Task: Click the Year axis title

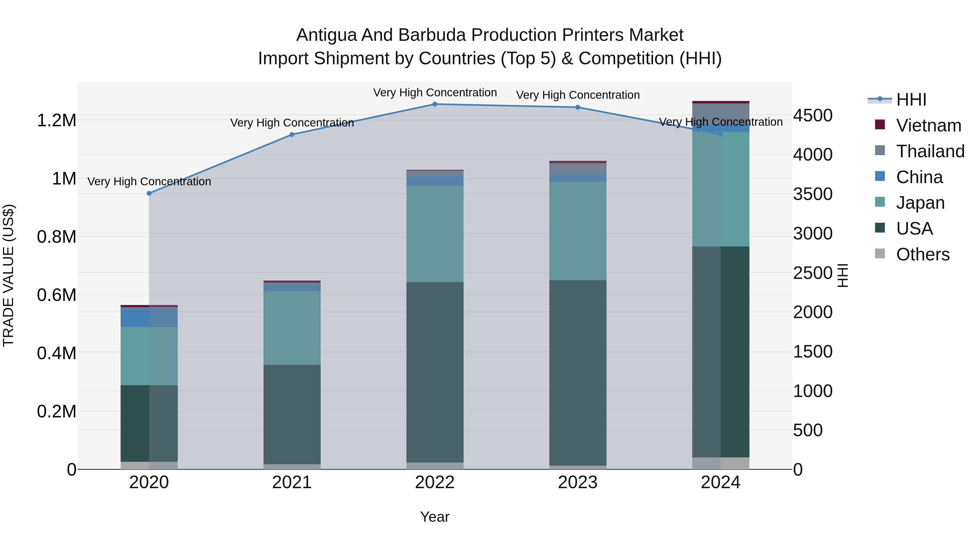Action: pos(435,517)
